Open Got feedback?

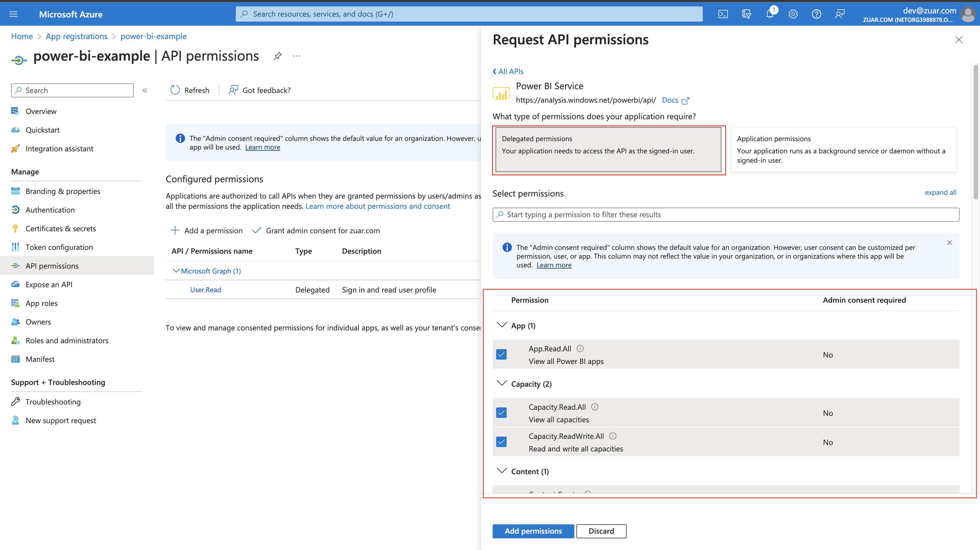(259, 90)
